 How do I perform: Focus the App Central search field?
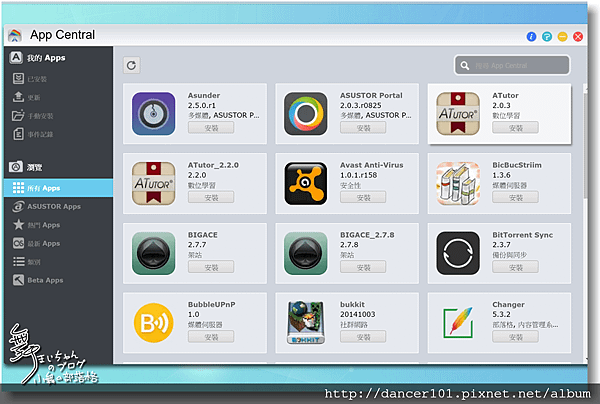click(512, 65)
